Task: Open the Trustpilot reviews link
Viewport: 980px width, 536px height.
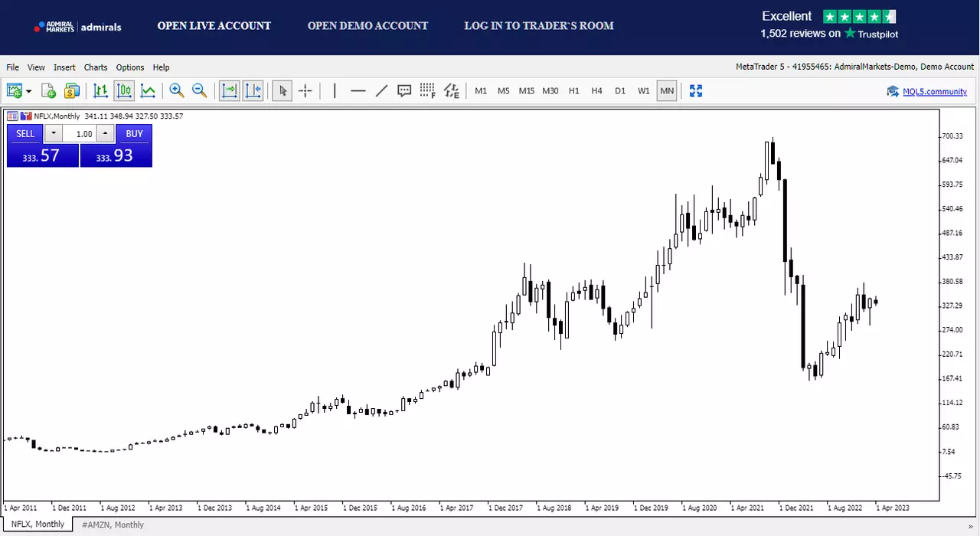Action: pyautogui.click(x=829, y=34)
